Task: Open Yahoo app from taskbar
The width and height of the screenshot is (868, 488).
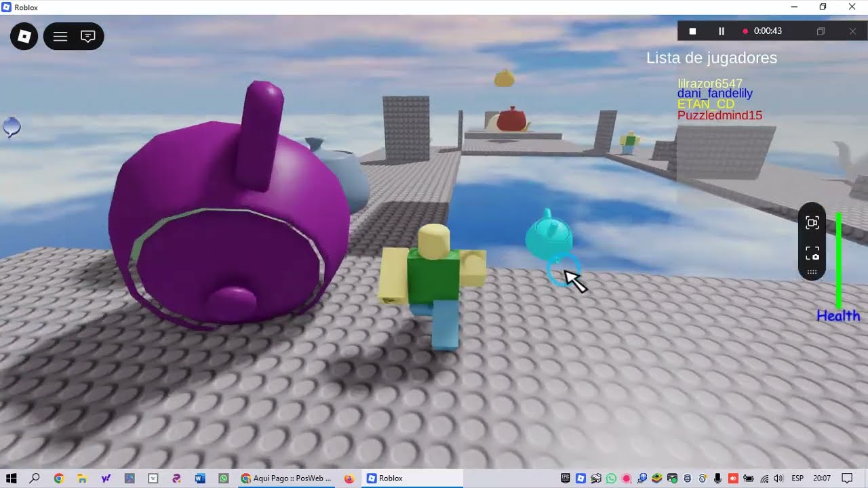Action: pyautogui.click(x=106, y=479)
